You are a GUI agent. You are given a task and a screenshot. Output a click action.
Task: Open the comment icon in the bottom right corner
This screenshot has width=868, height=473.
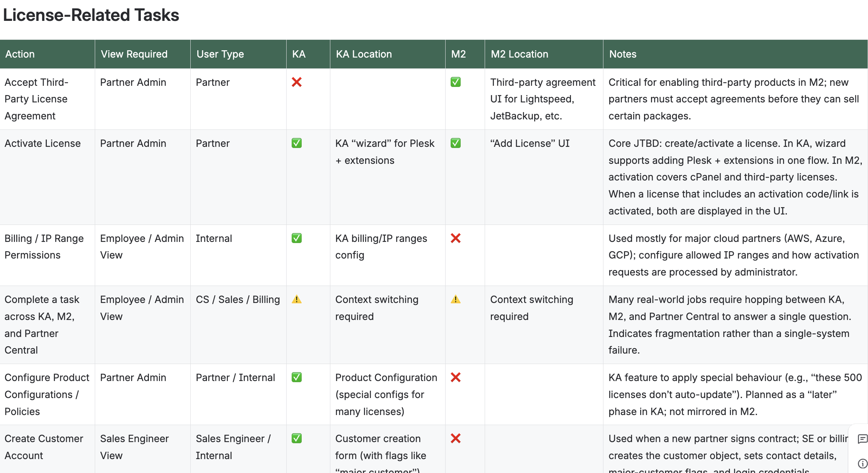point(862,439)
